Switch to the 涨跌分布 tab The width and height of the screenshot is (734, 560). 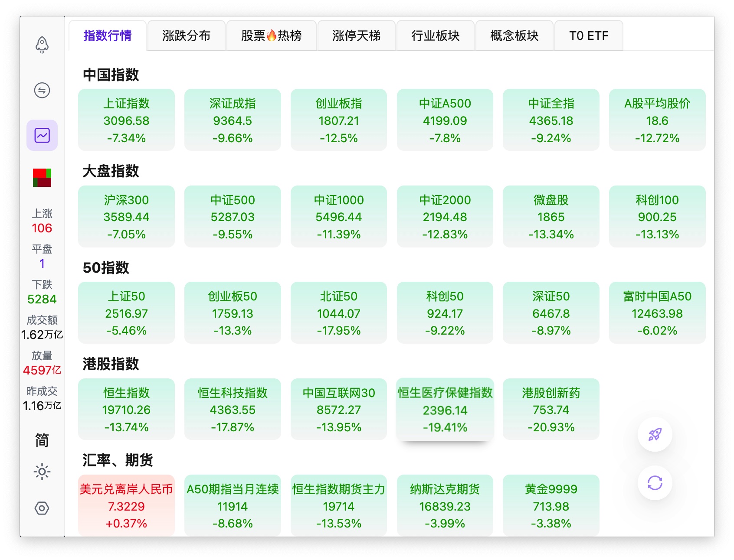coord(187,36)
